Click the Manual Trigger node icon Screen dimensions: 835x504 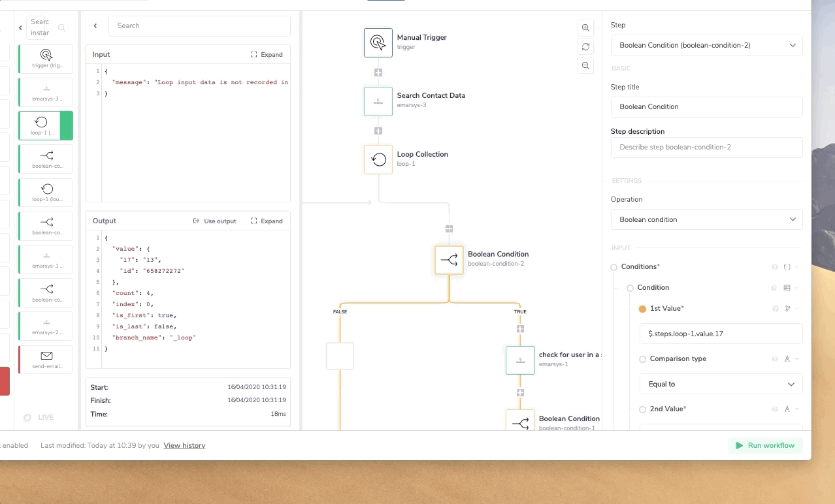378,42
